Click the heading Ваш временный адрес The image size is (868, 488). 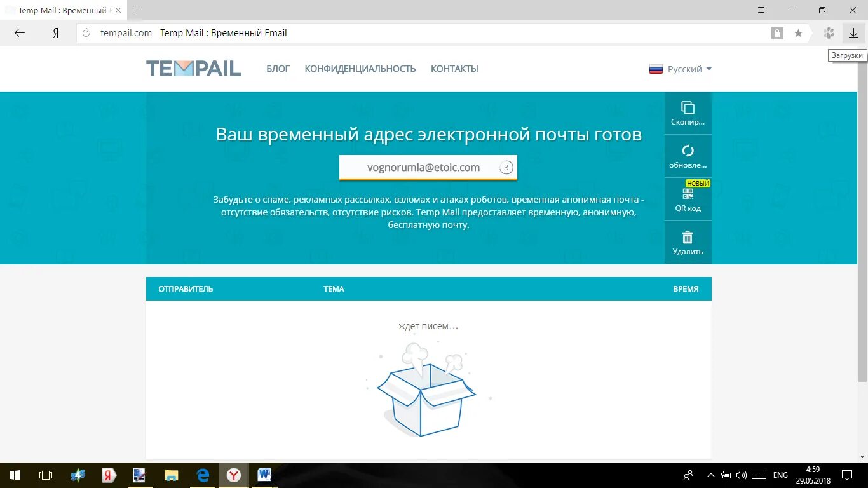coord(429,135)
